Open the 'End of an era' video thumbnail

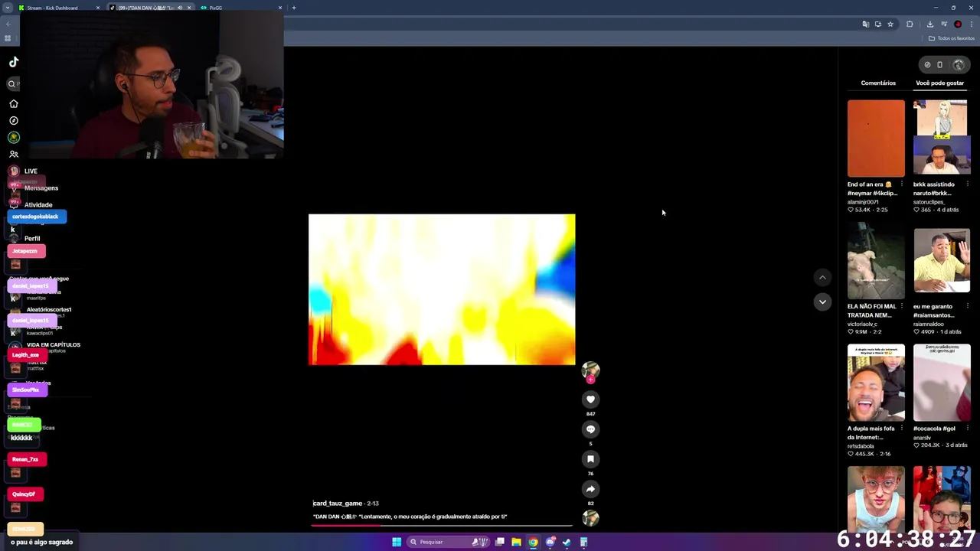(876, 138)
